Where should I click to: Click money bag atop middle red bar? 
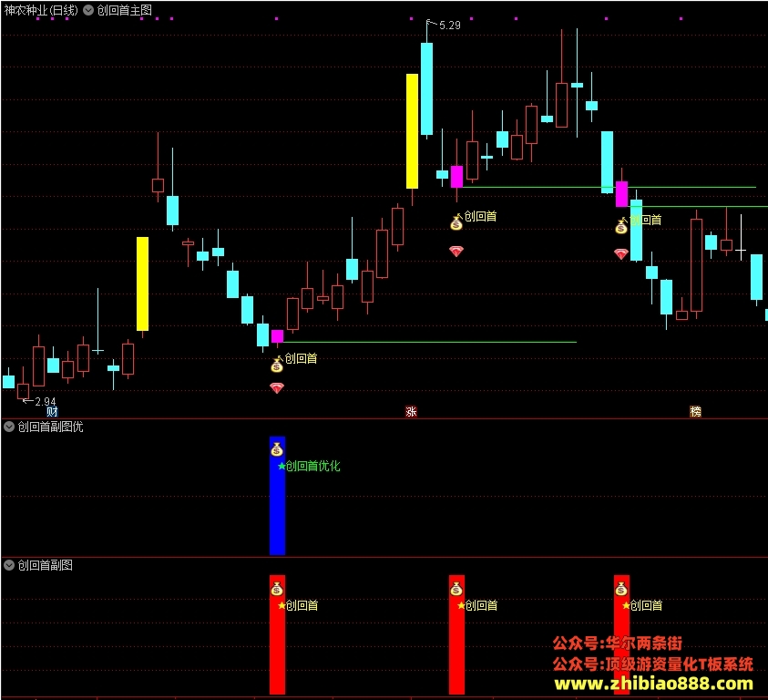click(456, 588)
